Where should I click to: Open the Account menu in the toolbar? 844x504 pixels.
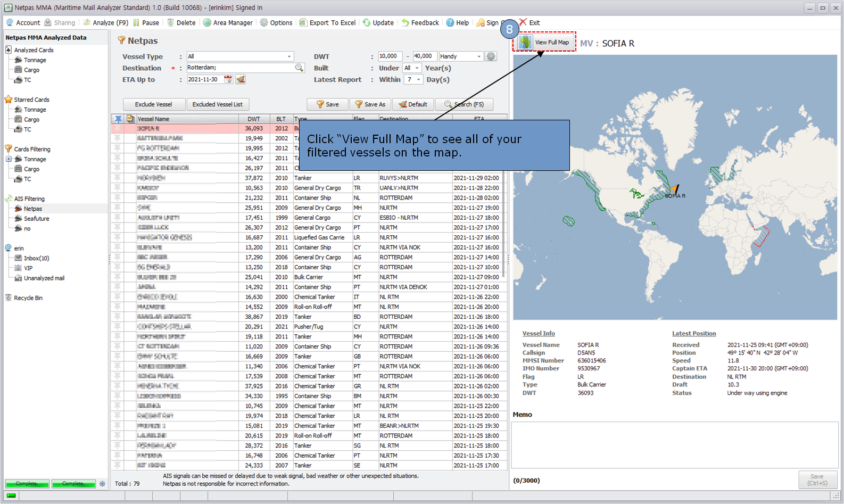point(23,23)
